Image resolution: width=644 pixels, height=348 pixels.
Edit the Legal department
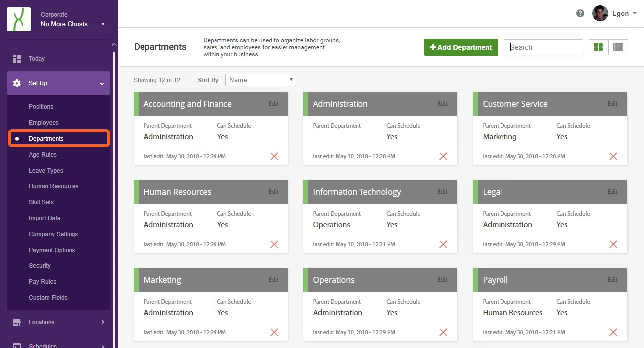[613, 192]
